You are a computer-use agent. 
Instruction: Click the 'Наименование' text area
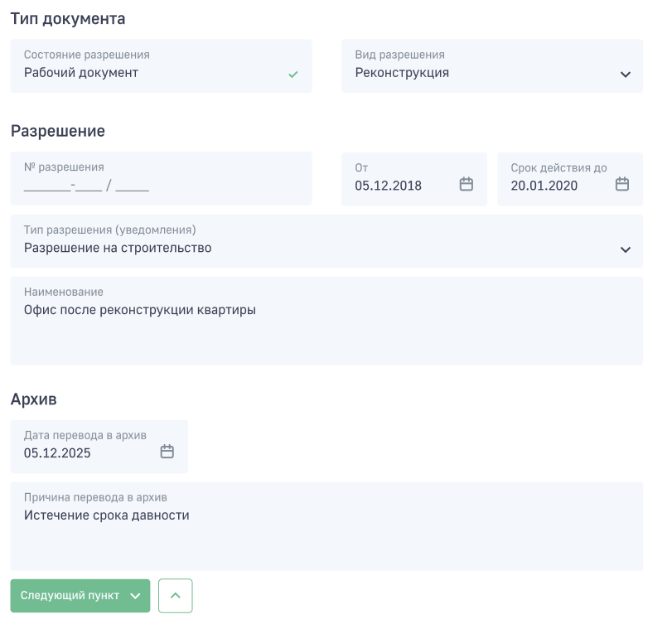point(326,321)
